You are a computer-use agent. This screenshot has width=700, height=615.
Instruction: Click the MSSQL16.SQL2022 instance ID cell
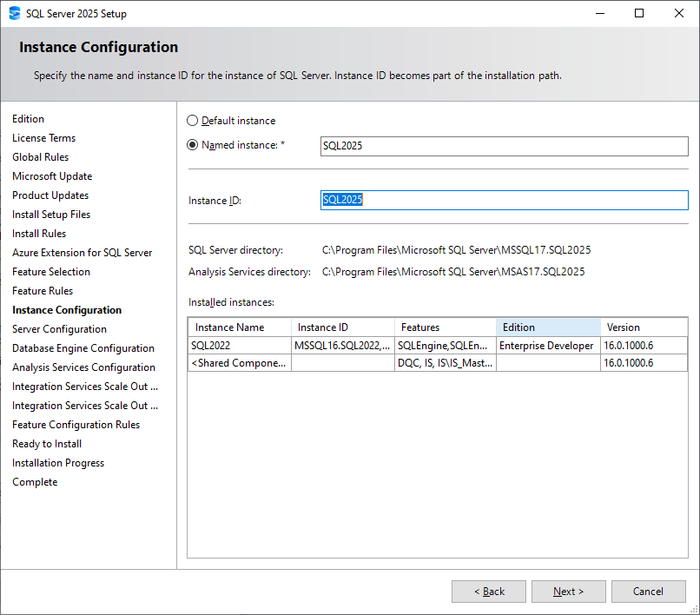click(x=343, y=345)
